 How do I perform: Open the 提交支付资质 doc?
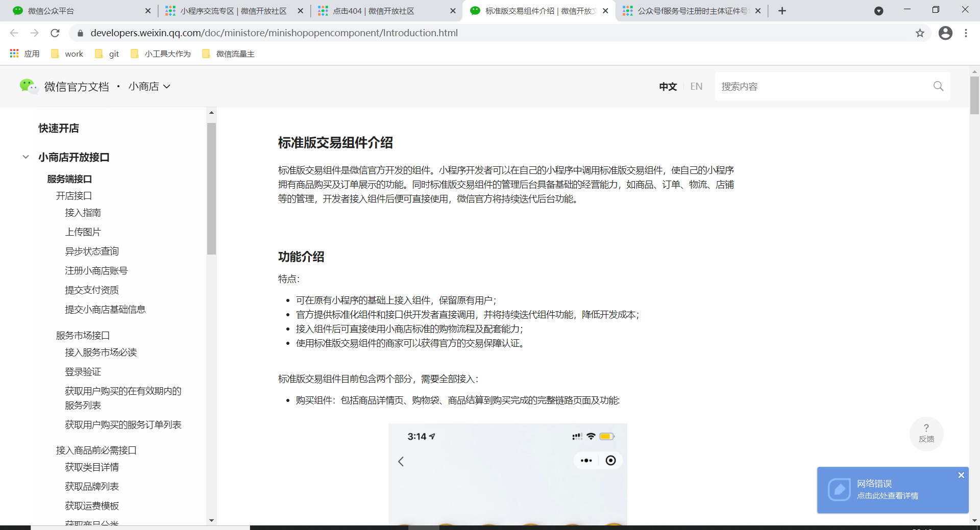click(x=92, y=290)
